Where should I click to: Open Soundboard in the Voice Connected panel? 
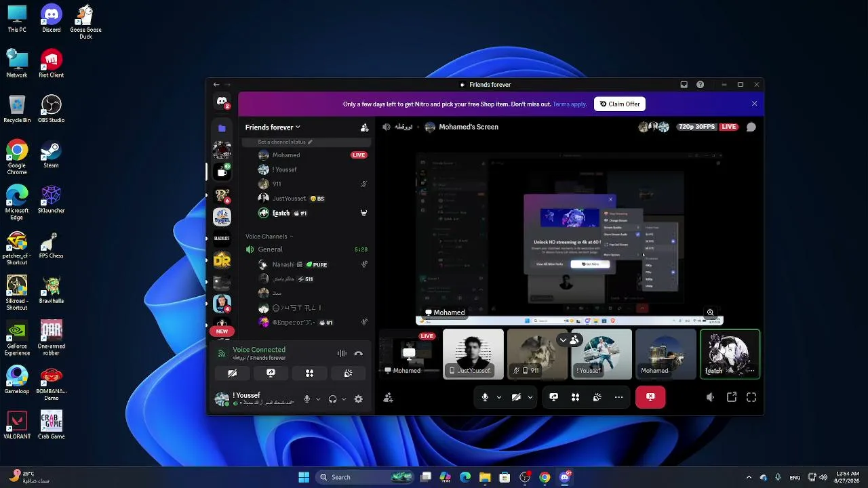348,373
